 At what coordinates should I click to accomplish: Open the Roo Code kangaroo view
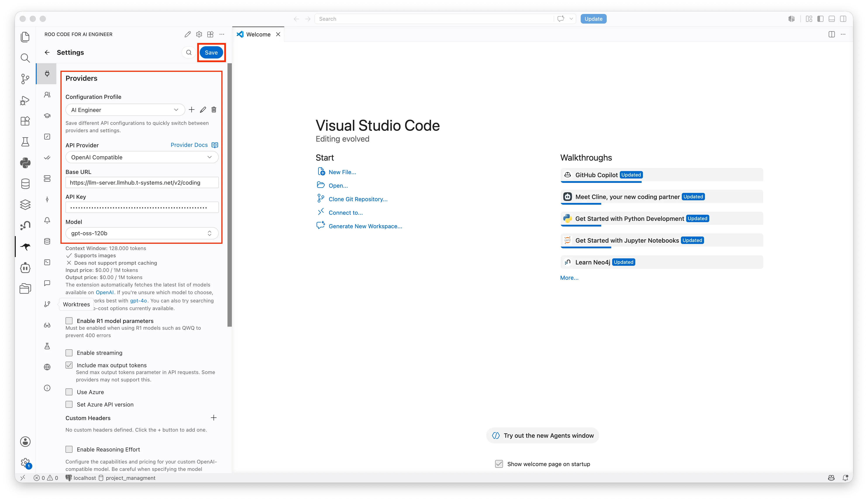pyautogui.click(x=25, y=246)
